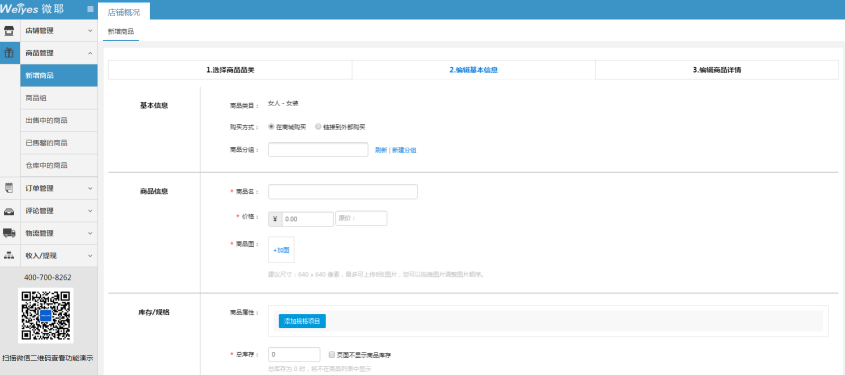Click the 总库存 input field
The image size is (845, 375).
[x=294, y=355]
